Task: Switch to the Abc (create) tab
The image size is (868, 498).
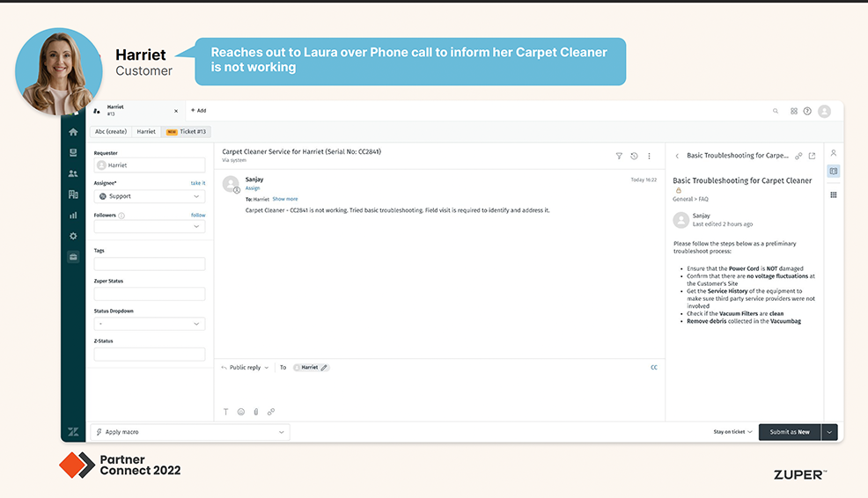Action: pos(111,131)
